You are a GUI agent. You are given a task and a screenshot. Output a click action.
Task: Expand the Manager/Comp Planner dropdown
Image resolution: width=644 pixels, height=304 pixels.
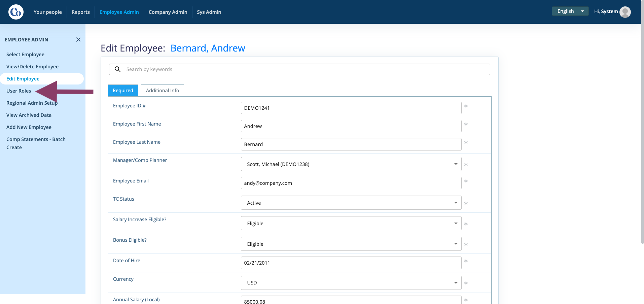pyautogui.click(x=351, y=164)
